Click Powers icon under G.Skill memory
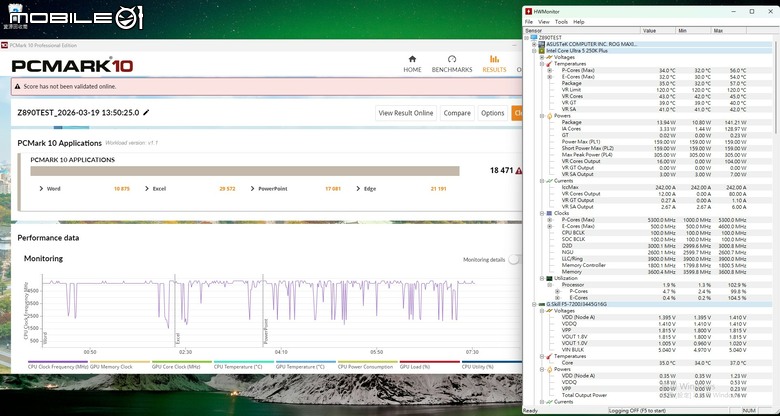 pos(549,369)
